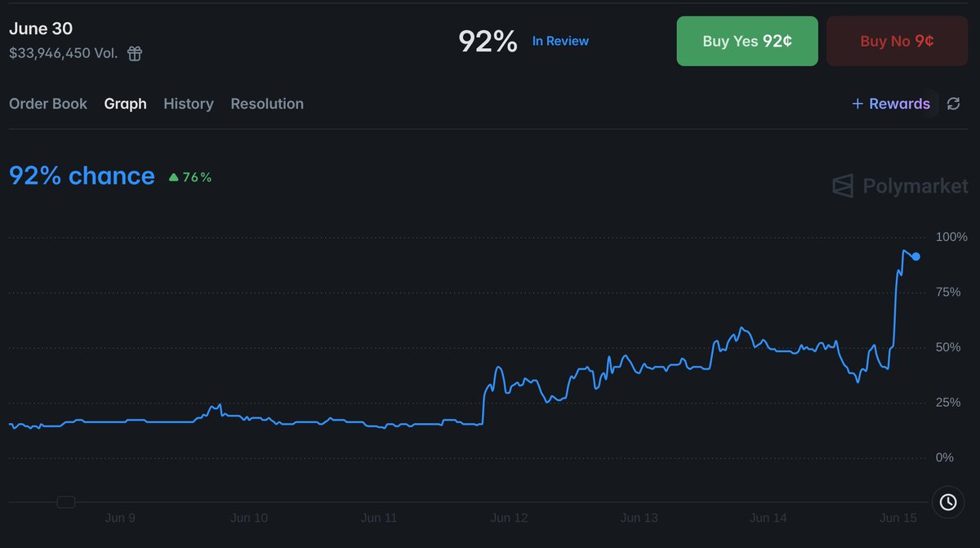Click the $33,946,450 Vol. text
The height and width of the screenshot is (548, 980).
coord(64,54)
